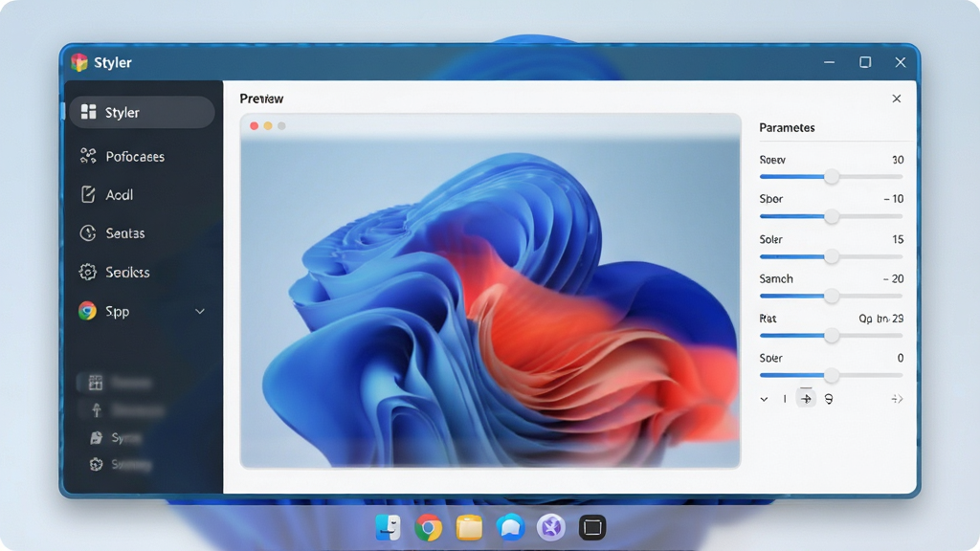980x551 pixels.
Task: Click the grid icon in blurred sidebar row
Action: (95, 383)
